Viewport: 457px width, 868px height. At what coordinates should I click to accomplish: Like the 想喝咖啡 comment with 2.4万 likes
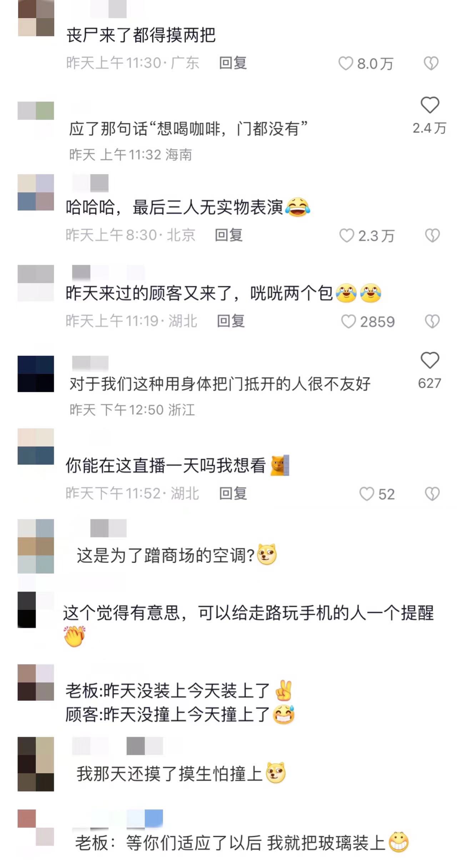[x=430, y=105]
